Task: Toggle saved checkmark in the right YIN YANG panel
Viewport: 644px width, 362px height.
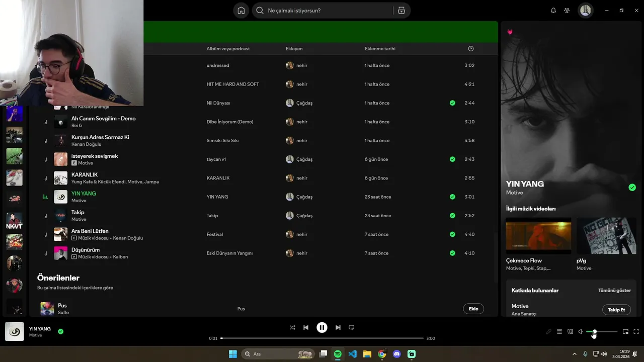Action: [632, 188]
